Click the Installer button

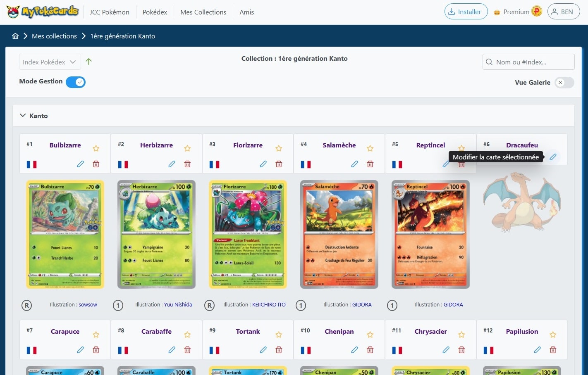(x=466, y=12)
